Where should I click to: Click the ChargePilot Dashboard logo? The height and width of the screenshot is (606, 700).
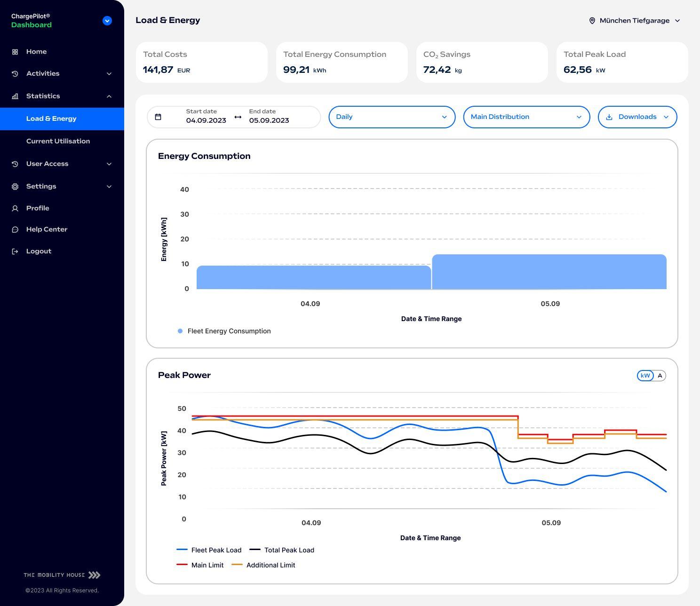(x=31, y=20)
